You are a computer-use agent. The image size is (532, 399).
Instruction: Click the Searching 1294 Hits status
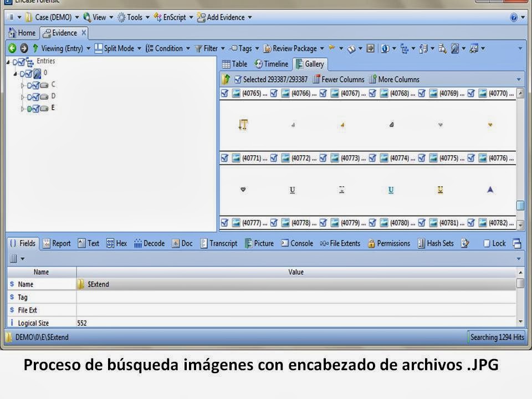click(x=497, y=337)
